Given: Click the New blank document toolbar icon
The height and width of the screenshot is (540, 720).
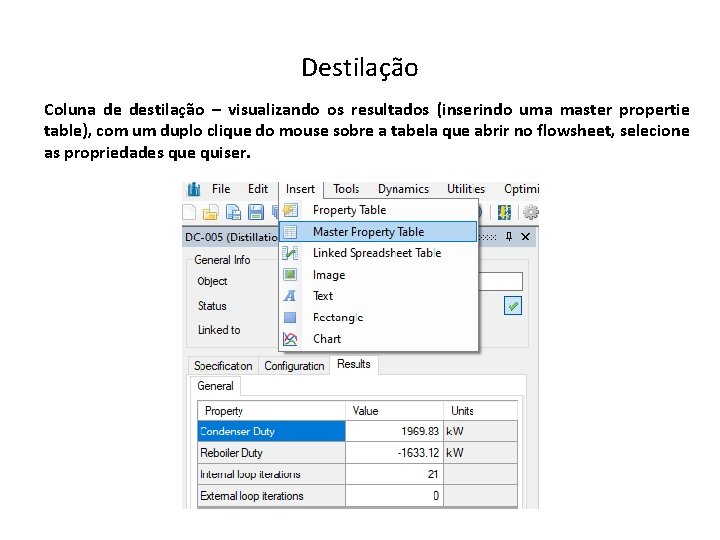Looking at the screenshot, I should pyautogui.click(x=189, y=212).
